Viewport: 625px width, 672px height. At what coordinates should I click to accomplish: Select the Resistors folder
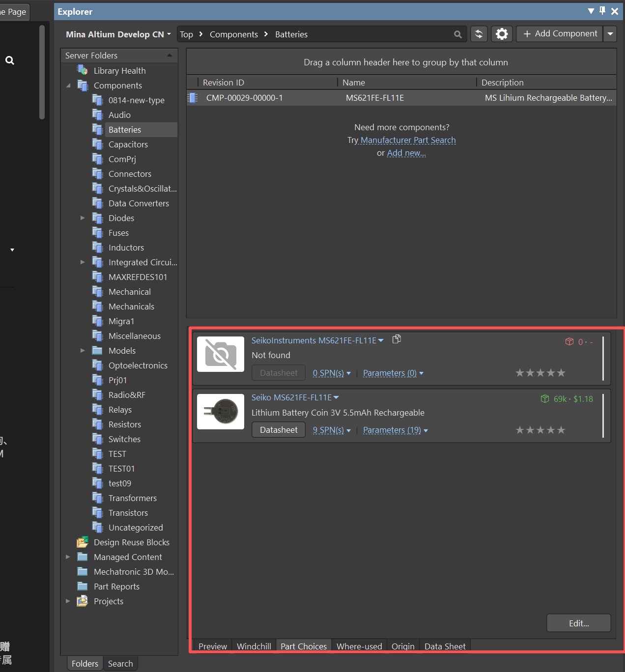pyautogui.click(x=125, y=424)
